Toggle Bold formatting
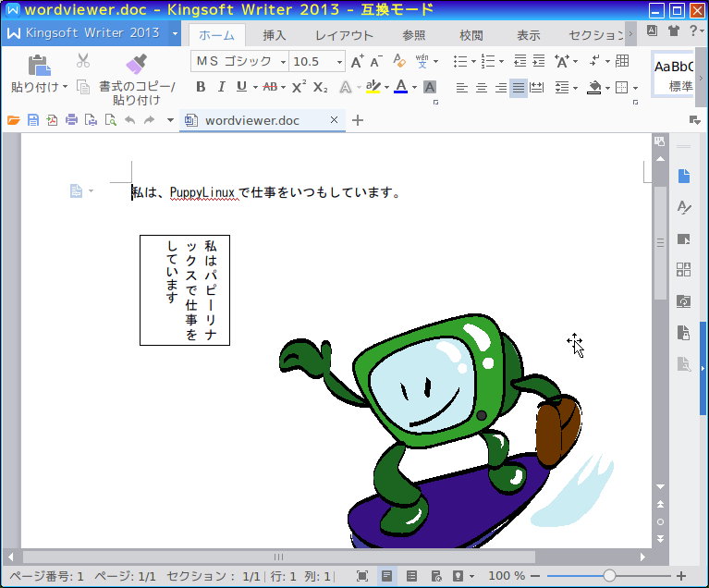Image resolution: width=709 pixels, height=588 pixels. [x=201, y=87]
